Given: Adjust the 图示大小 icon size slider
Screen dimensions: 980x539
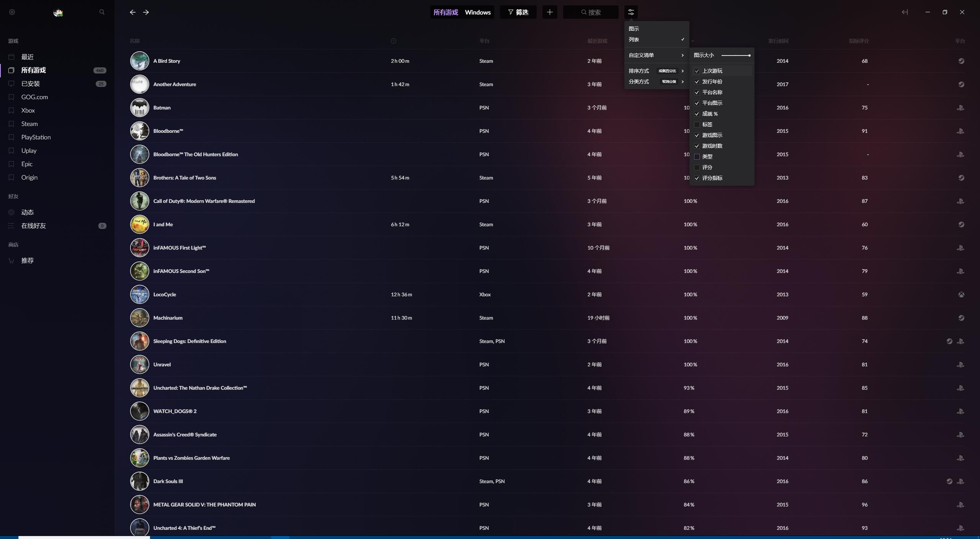Looking at the screenshot, I should pos(736,56).
